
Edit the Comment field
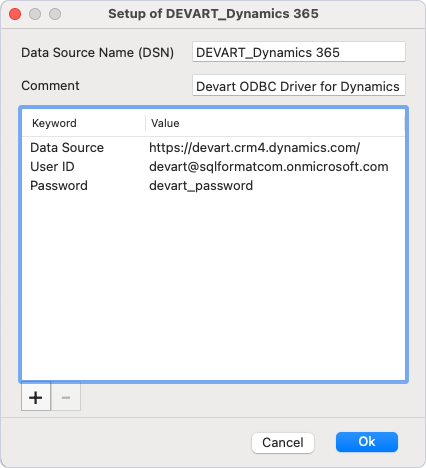[299, 86]
